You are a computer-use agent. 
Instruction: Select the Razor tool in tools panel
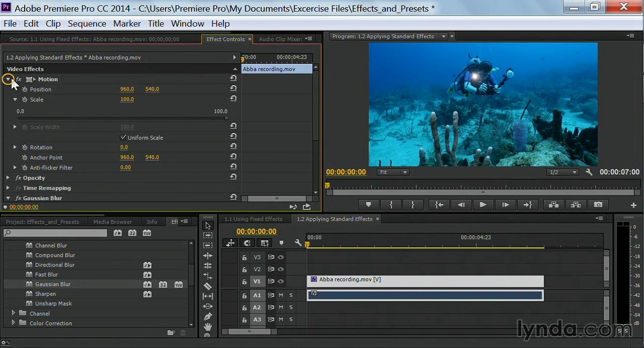click(x=208, y=286)
